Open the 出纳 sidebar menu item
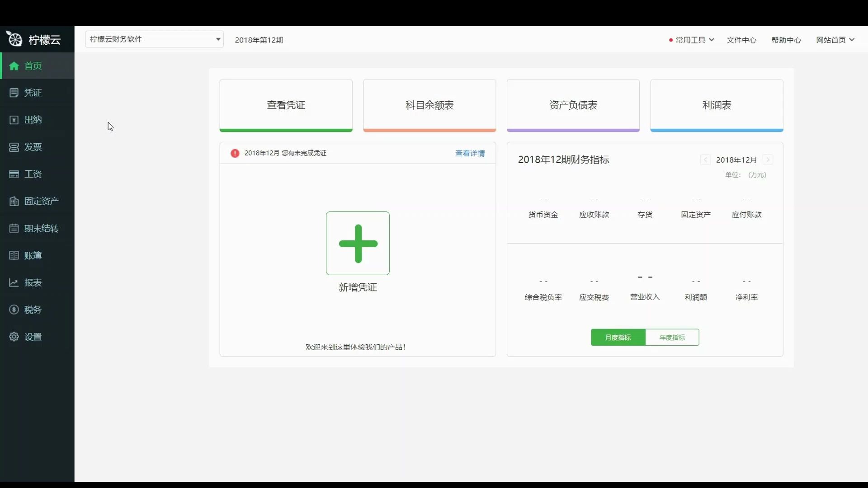Screen dimensions: 868x488 (37, 120)
